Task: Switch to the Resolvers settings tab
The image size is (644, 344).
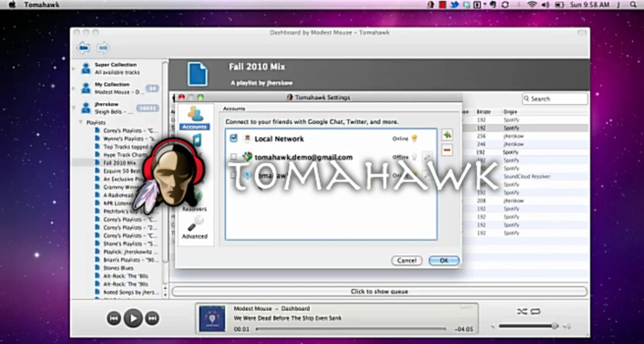Action: [x=194, y=209]
